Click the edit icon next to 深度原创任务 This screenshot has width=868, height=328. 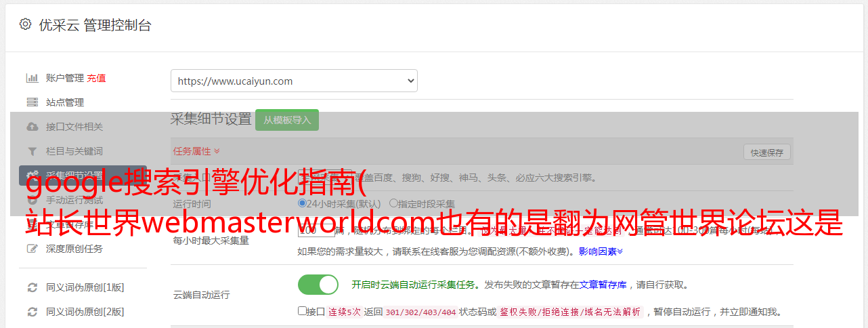[x=32, y=249]
